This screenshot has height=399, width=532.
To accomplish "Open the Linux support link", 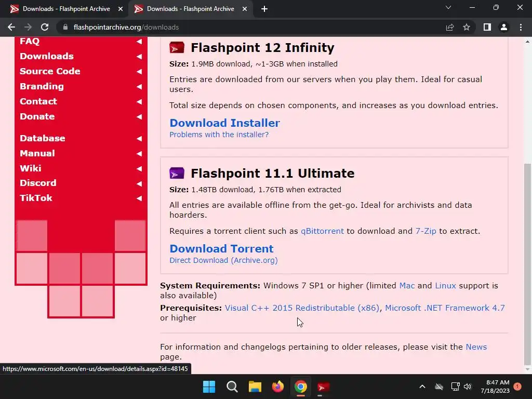I will pyautogui.click(x=445, y=286).
